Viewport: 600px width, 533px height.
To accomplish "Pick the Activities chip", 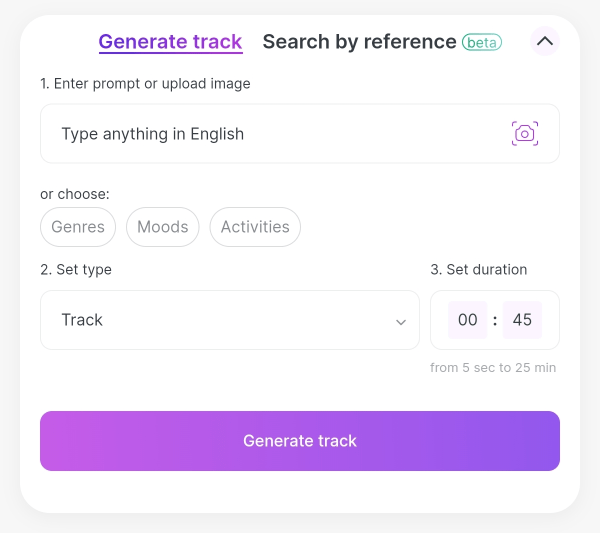I will point(255,227).
